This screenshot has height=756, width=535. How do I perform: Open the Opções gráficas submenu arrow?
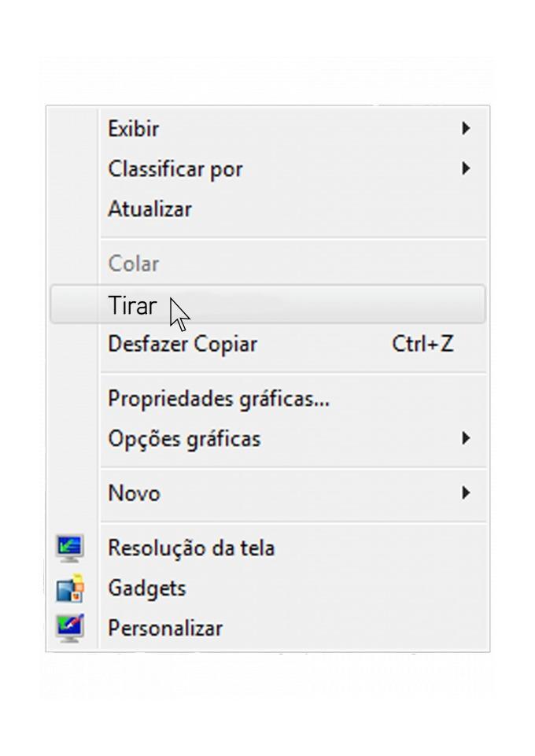point(467,438)
